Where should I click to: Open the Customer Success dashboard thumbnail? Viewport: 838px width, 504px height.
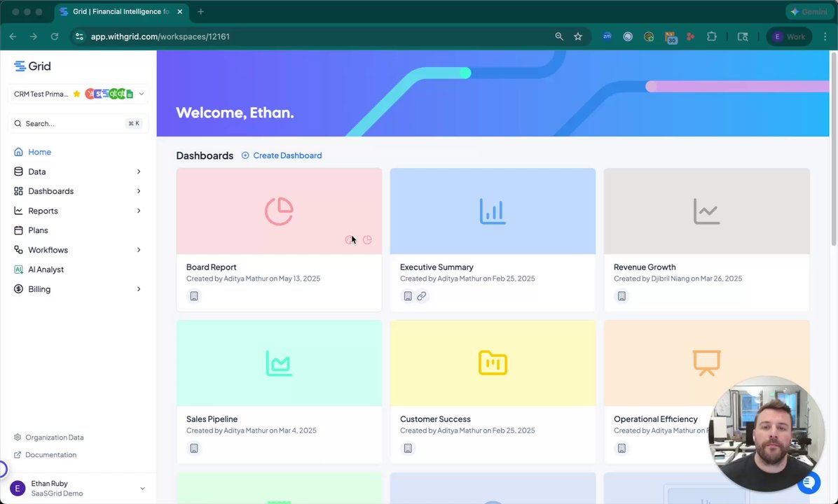[493, 363]
